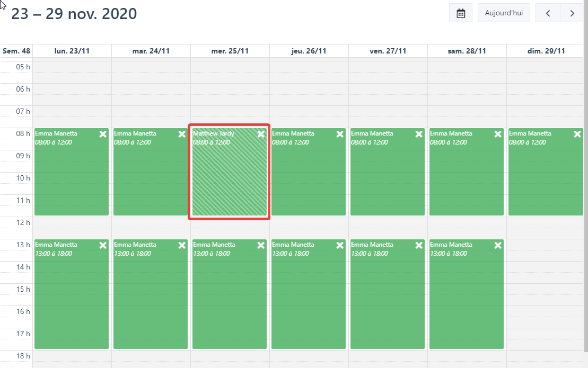Delete Sunday 08:00 à 12:00 shift

click(577, 134)
